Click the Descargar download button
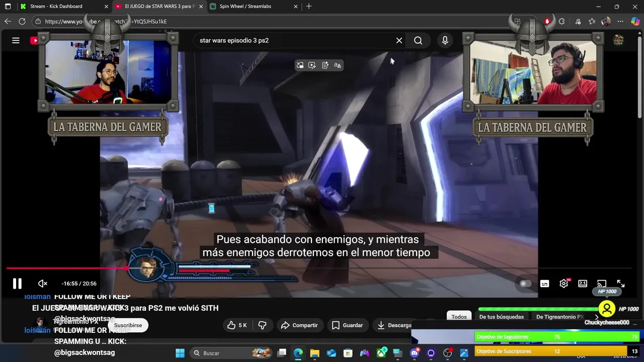 coord(394,325)
